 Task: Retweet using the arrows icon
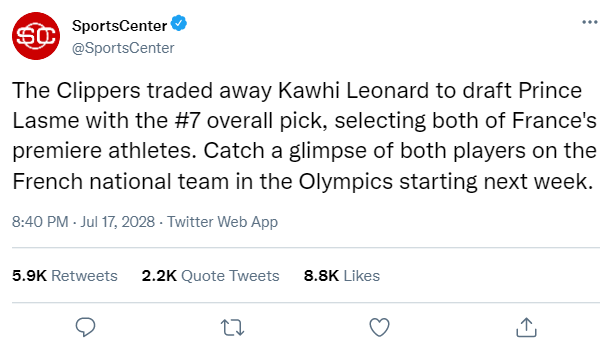pyautogui.click(x=232, y=327)
